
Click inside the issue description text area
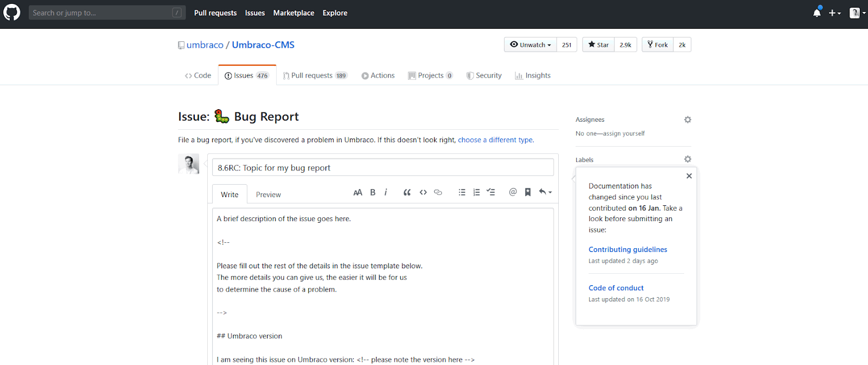[383, 287]
